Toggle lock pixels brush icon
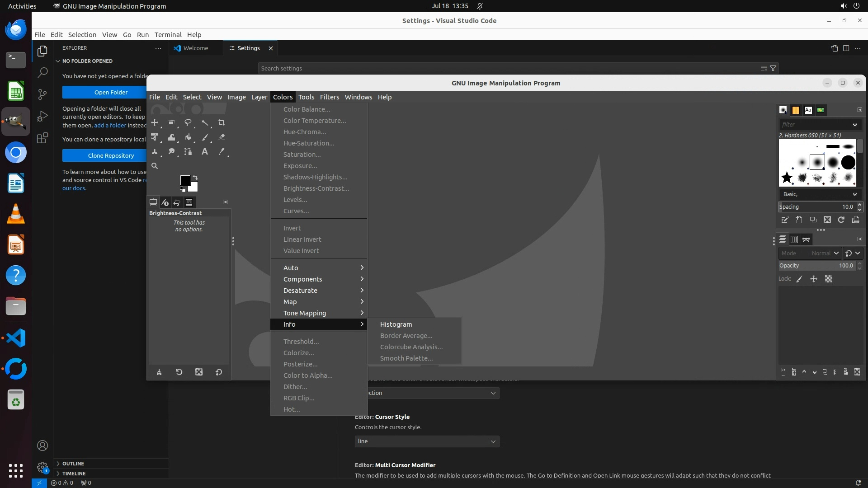 [x=799, y=279]
